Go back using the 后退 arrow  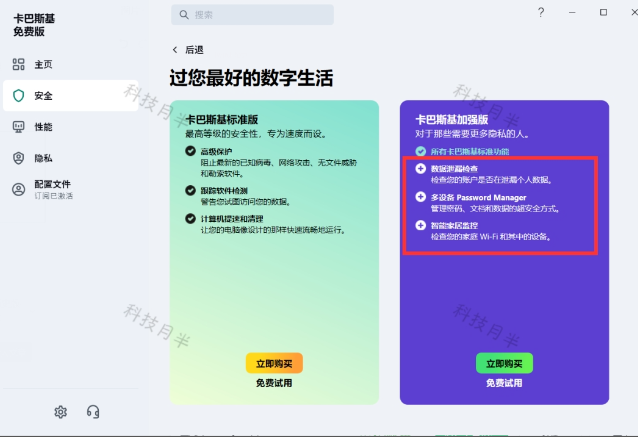pos(176,49)
